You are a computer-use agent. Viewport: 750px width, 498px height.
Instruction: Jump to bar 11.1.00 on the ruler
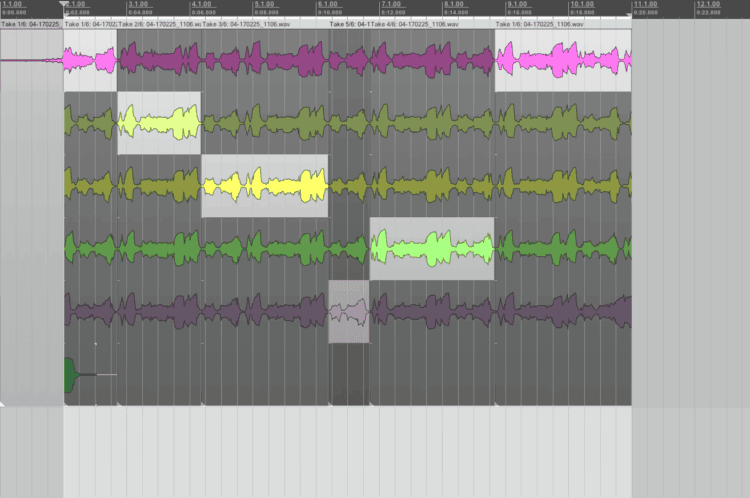point(646,5)
